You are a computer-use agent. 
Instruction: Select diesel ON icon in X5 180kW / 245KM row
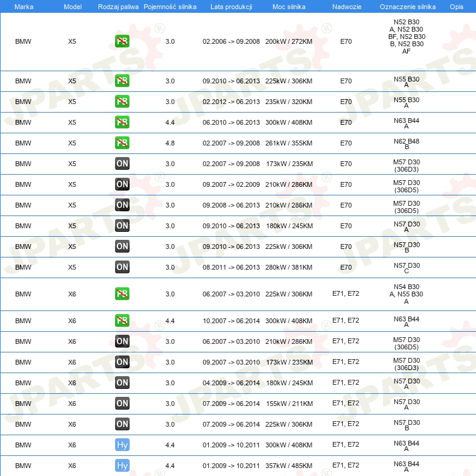tap(122, 226)
